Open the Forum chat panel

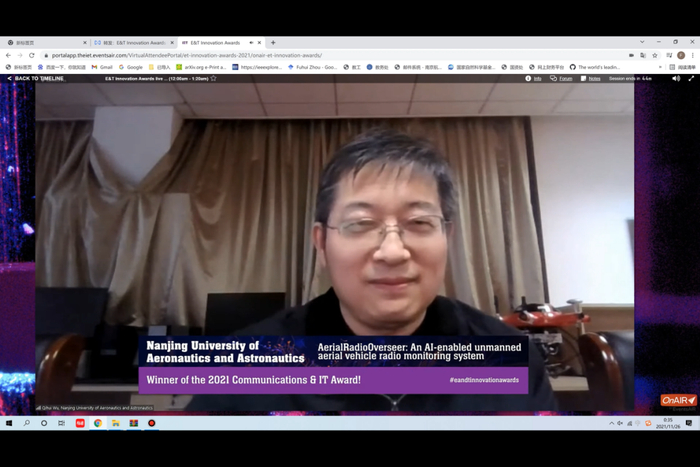coord(561,79)
